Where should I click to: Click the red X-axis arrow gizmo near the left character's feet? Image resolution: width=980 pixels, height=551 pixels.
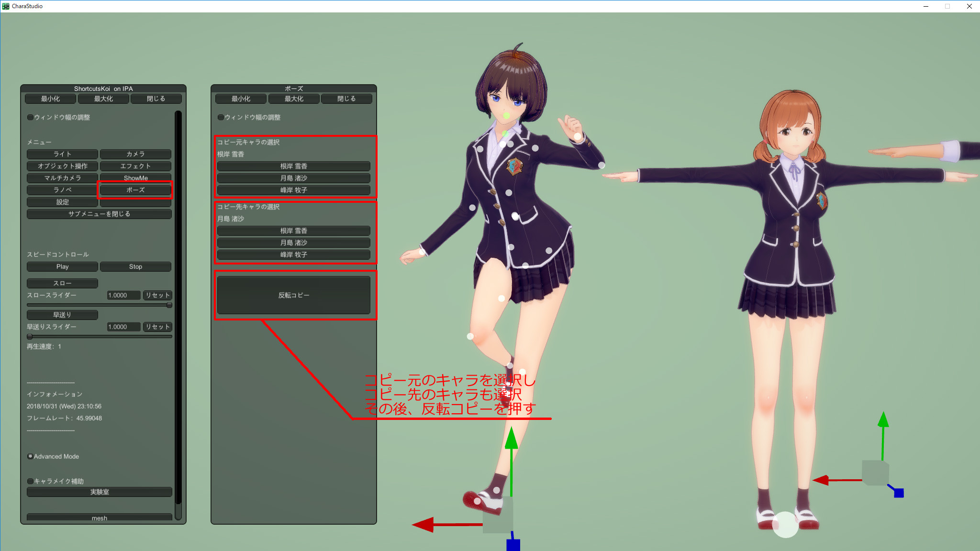(x=424, y=525)
